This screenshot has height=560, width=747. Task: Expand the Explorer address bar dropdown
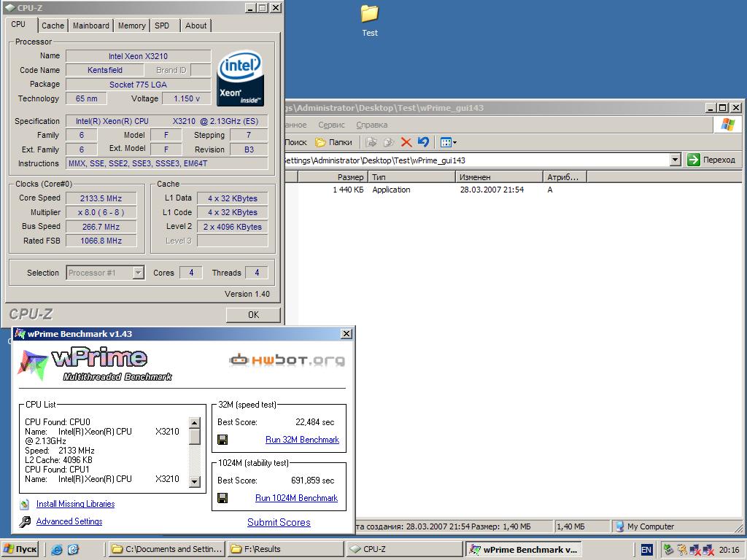pyautogui.click(x=675, y=160)
